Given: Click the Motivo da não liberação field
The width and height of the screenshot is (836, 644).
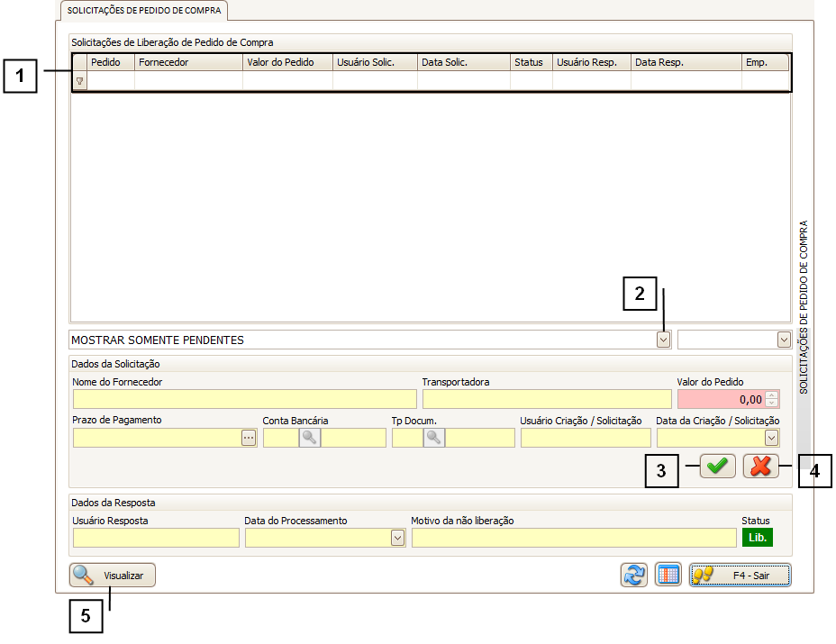Looking at the screenshot, I should pyautogui.click(x=574, y=538).
